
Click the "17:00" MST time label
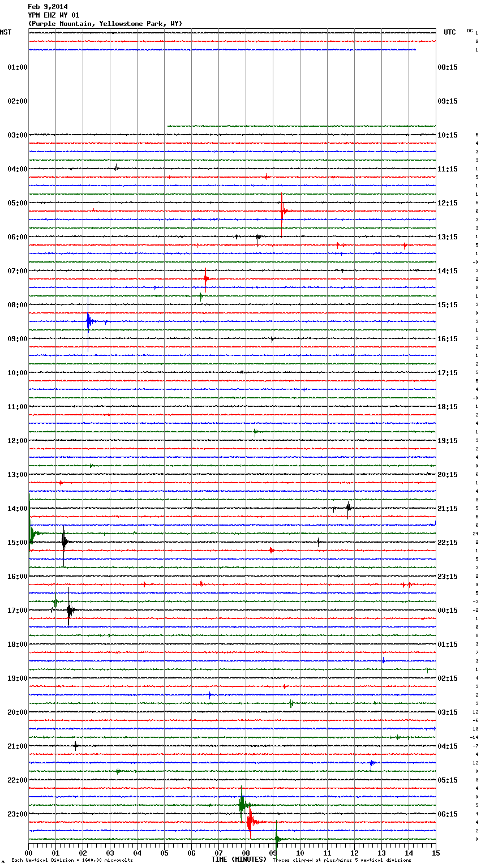pyautogui.click(x=17, y=611)
